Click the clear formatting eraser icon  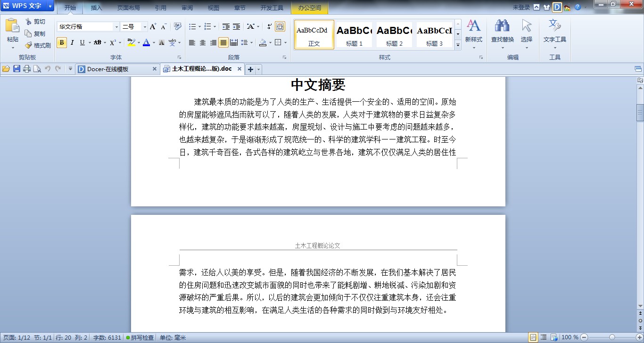(x=177, y=26)
